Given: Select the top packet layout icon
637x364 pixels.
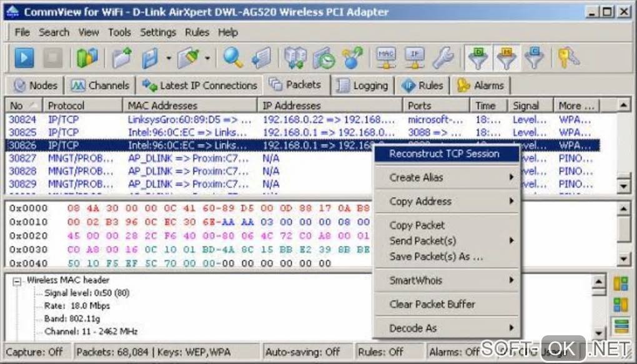Looking at the screenshot, I should (621, 283).
